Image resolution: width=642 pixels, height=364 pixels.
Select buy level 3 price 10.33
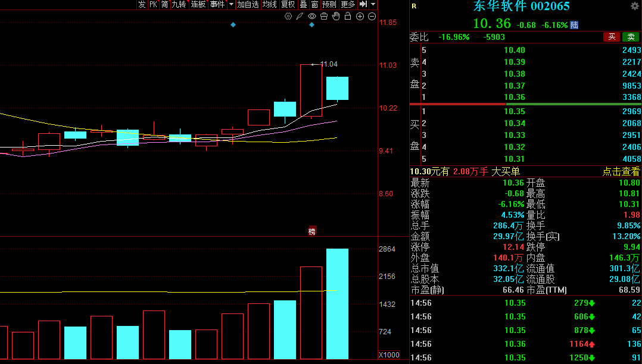click(515, 136)
